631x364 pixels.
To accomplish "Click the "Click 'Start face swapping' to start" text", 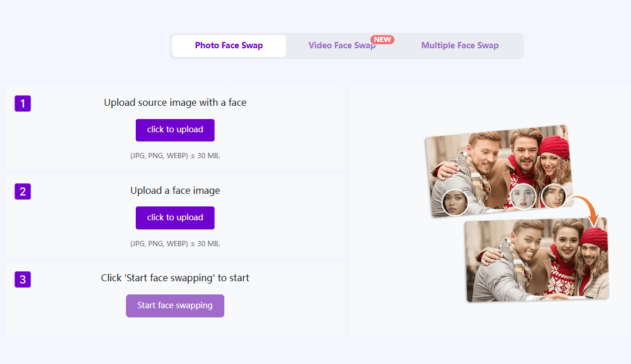I will 175,278.
